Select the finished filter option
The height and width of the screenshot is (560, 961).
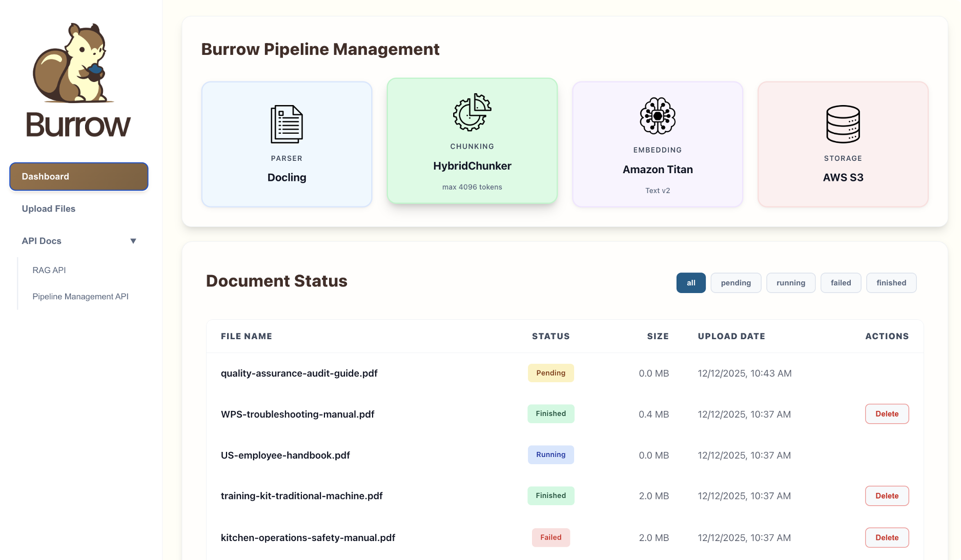point(891,282)
